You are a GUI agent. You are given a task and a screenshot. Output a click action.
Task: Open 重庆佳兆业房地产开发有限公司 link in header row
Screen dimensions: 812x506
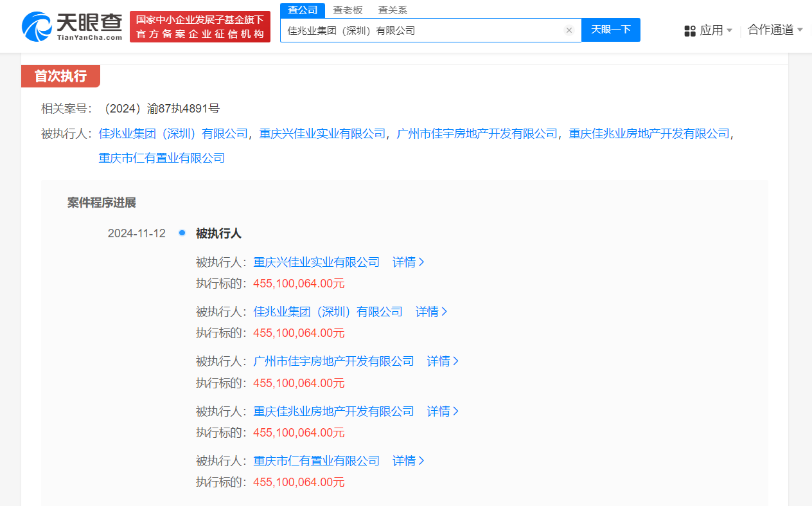pyautogui.click(x=649, y=134)
